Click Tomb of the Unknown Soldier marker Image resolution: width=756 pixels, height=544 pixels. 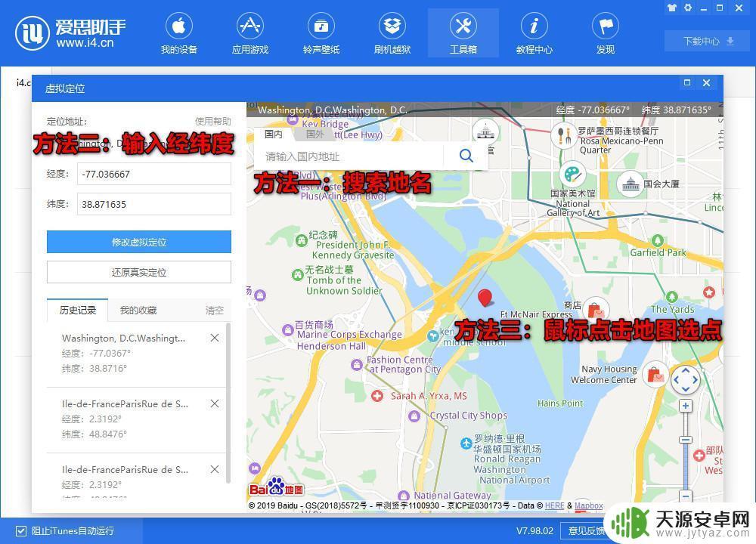click(298, 275)
